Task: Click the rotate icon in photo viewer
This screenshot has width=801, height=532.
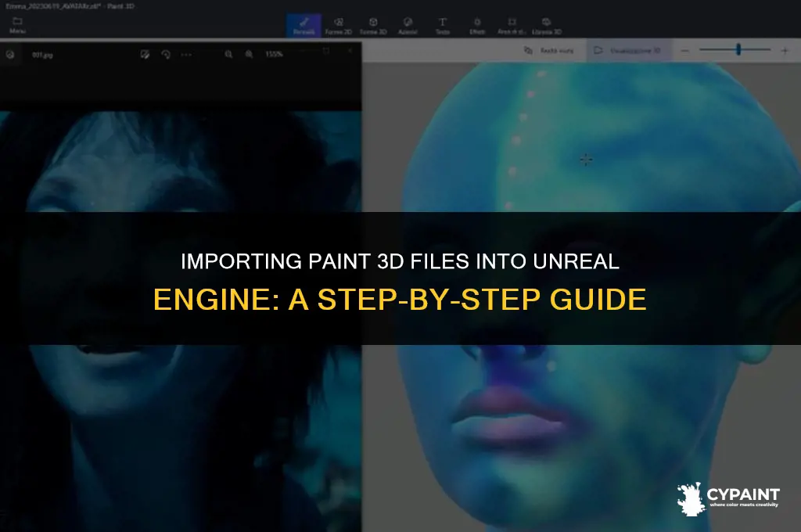Action: 166,54
